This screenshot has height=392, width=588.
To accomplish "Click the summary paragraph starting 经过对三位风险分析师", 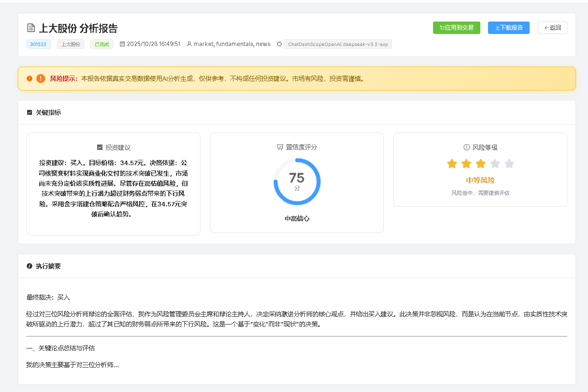I will tap(297, 319).
